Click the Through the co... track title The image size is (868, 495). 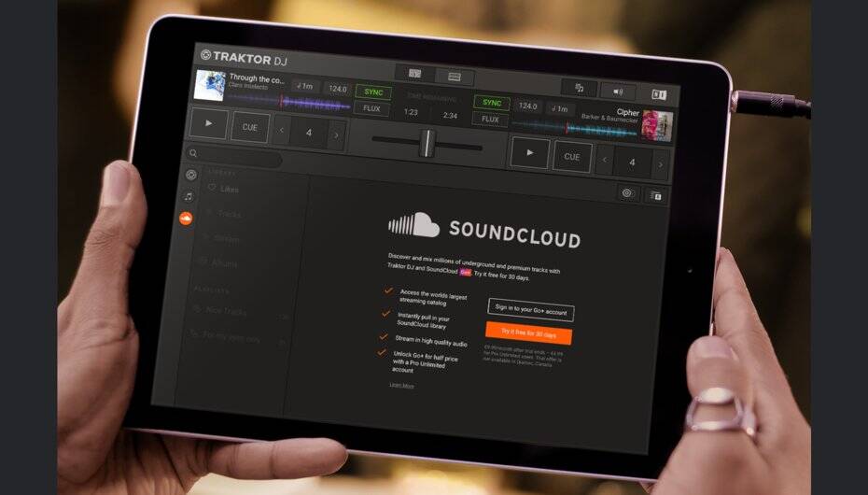[x=257, y=79]
